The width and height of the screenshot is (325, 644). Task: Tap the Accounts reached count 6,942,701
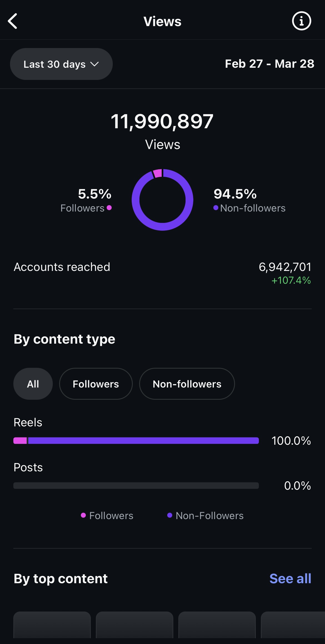tap(285, 267)
